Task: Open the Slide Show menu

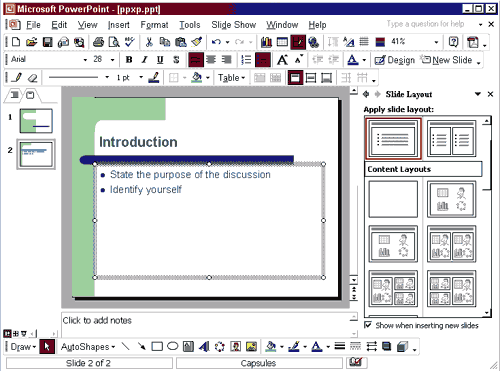Action: point(234,25)
